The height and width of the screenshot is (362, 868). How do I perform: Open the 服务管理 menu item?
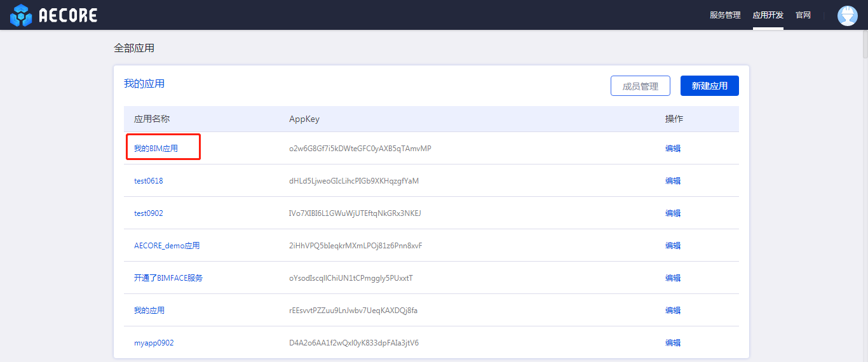[725, 15]
